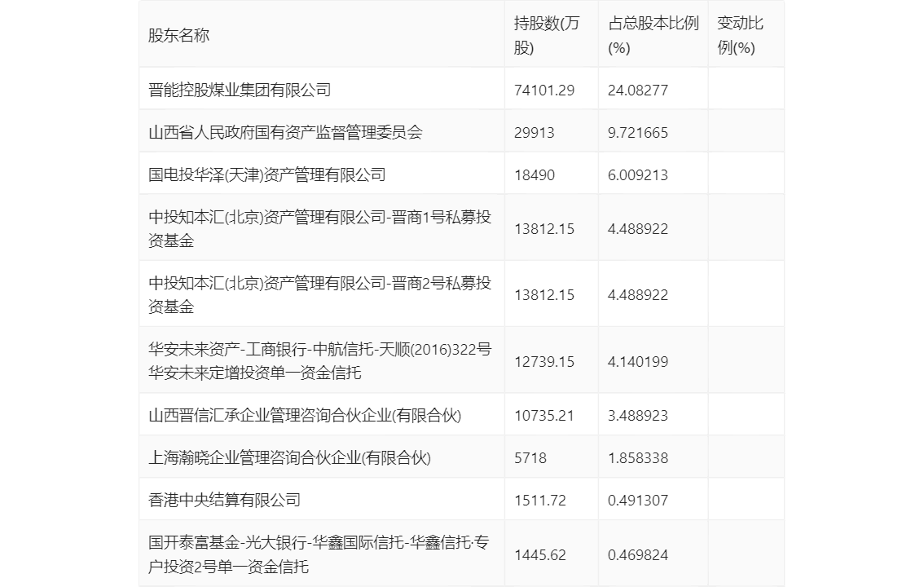Click the percentage 6.009213

(x=638, y=175)
